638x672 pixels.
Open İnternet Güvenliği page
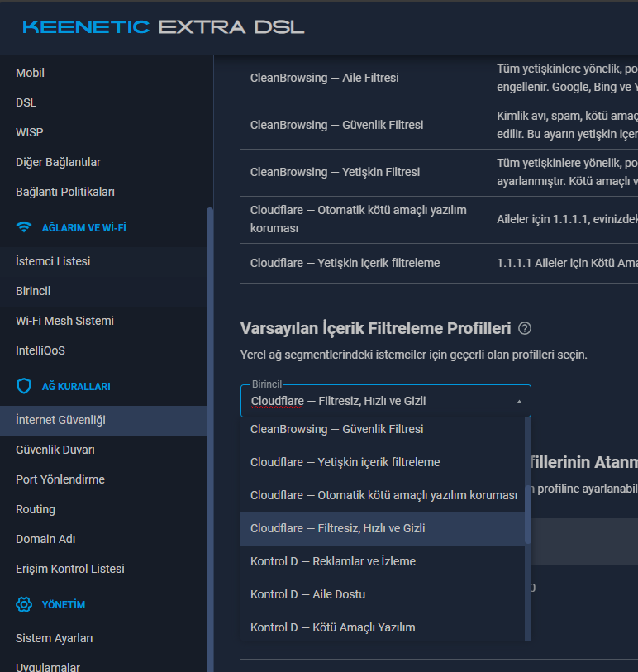(103, 421)
